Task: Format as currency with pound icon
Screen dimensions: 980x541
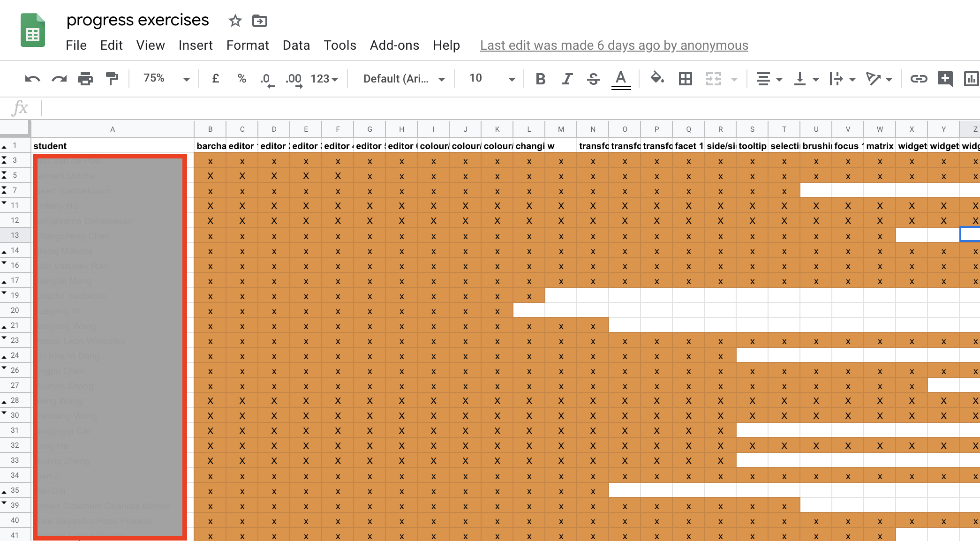Action: 216,78
